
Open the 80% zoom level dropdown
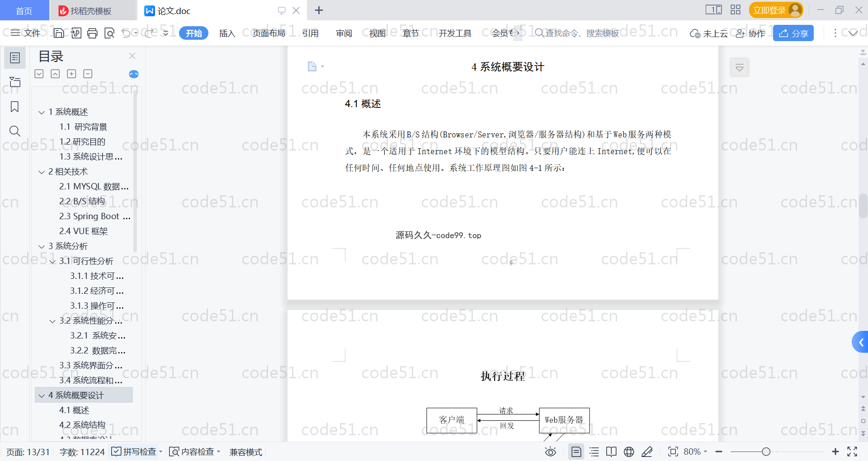pyautogui.click(x=695, y=452)
